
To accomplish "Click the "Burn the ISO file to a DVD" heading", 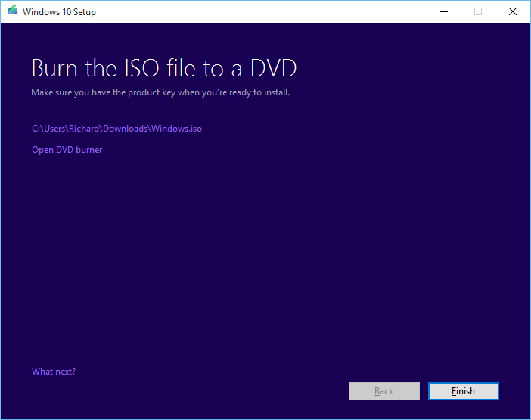I will (163, 68).
